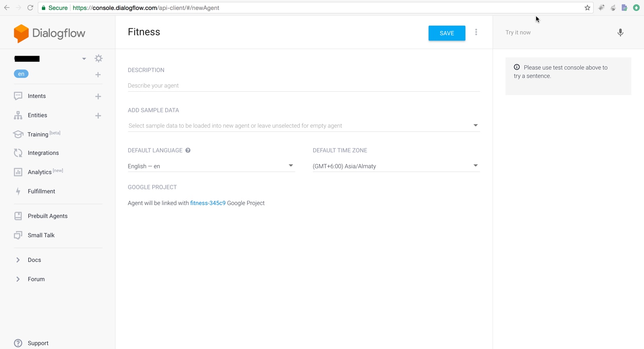Open Entities in the sidebar
The height and width of the screenshot is (349, 644).
(37, 115)
